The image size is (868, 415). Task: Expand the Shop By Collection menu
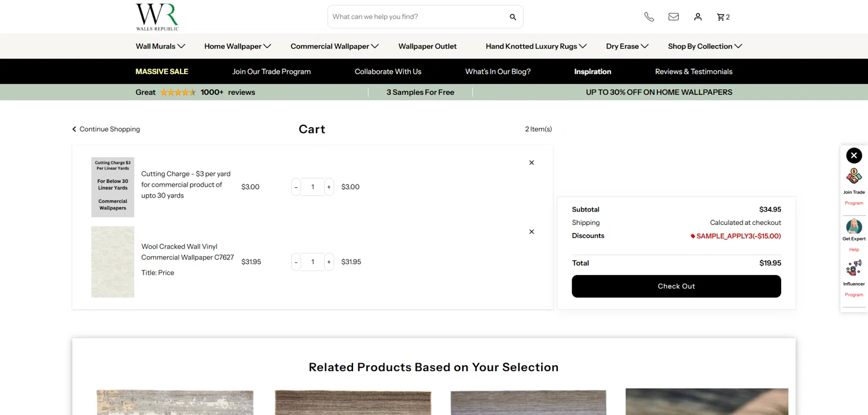click(705, 46)
